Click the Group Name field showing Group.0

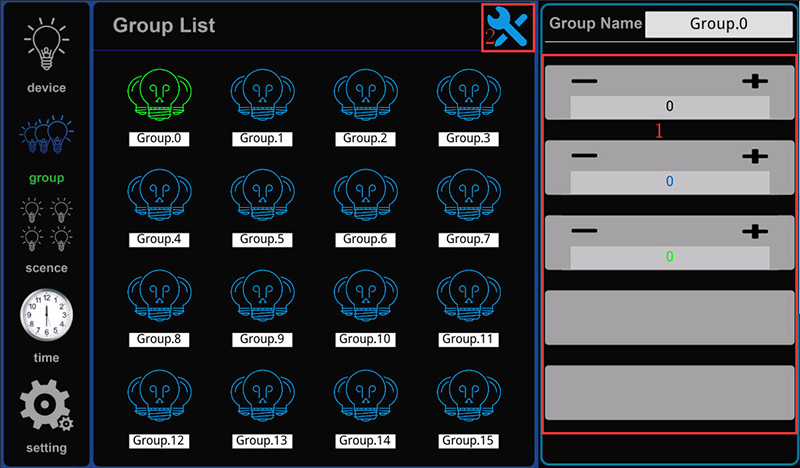click(718, 24)
